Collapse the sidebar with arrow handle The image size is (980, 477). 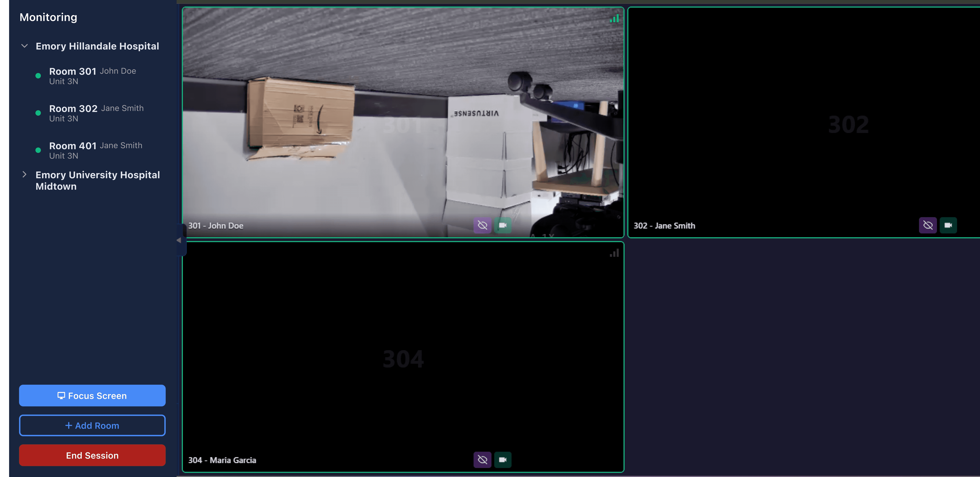coord(179,240)
